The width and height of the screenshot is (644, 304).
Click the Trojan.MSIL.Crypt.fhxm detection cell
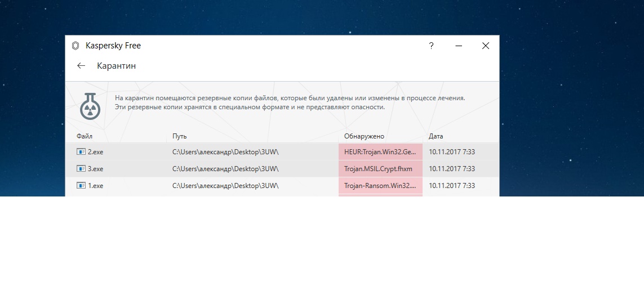(x=380, y=169)
